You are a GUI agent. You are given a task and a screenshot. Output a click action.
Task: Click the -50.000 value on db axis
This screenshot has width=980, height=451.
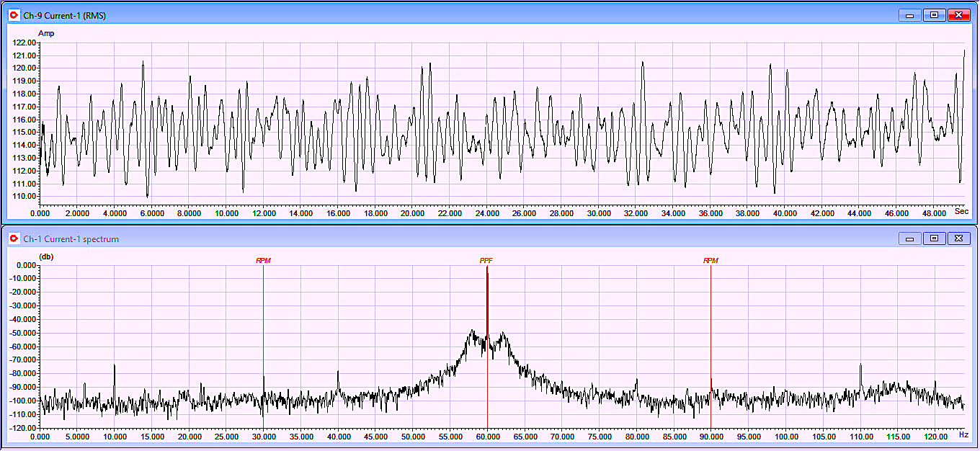click(22, 333)
